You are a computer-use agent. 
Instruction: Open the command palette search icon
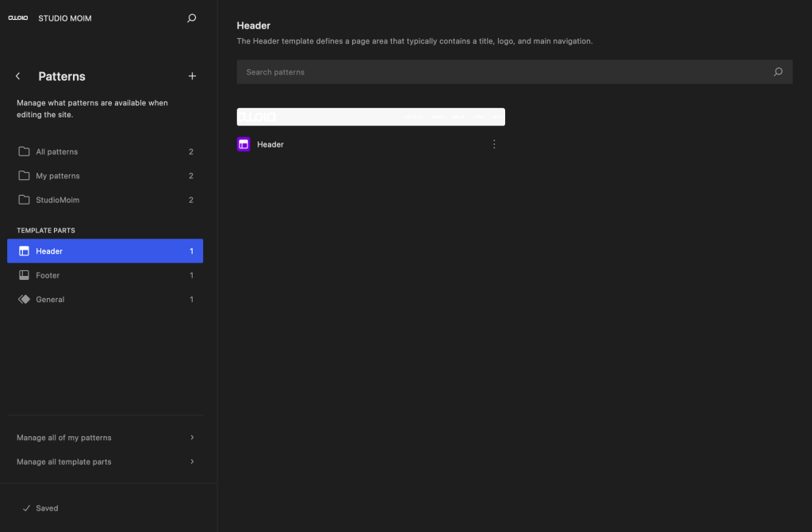tap(191, 18)
